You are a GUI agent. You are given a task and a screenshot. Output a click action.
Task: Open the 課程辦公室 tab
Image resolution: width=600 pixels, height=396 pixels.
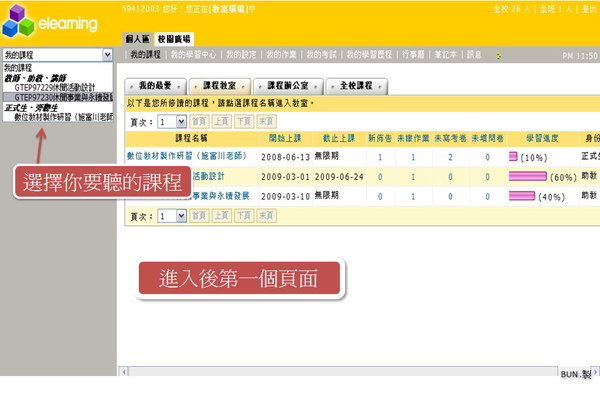click(288, 86)
